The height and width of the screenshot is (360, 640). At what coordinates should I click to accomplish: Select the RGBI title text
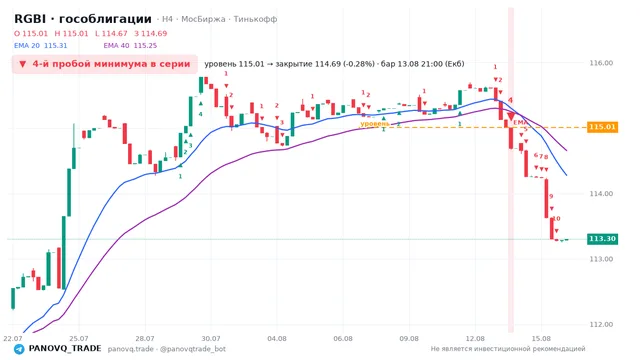(30, 19)
